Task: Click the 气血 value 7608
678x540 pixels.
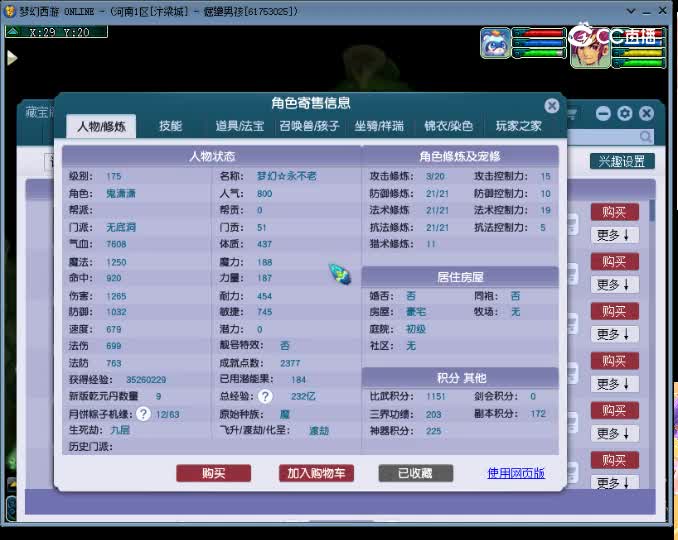Action: (x=116, y=244)
